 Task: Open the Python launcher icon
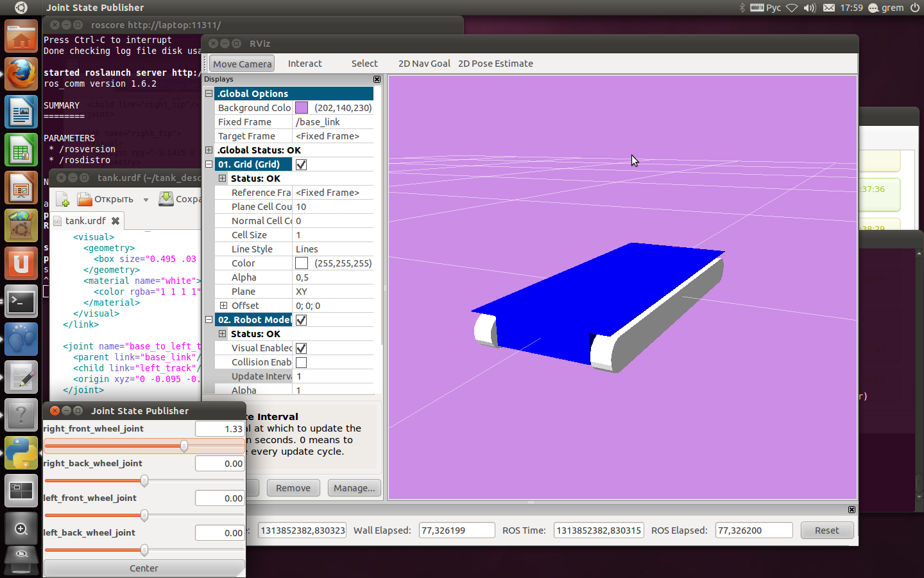(x=21, y=453)
